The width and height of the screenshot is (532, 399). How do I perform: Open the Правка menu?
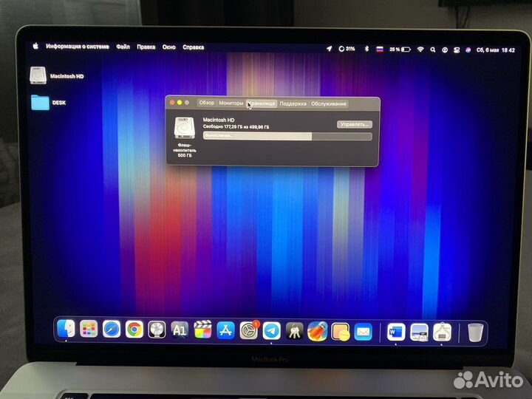(146, 47)
